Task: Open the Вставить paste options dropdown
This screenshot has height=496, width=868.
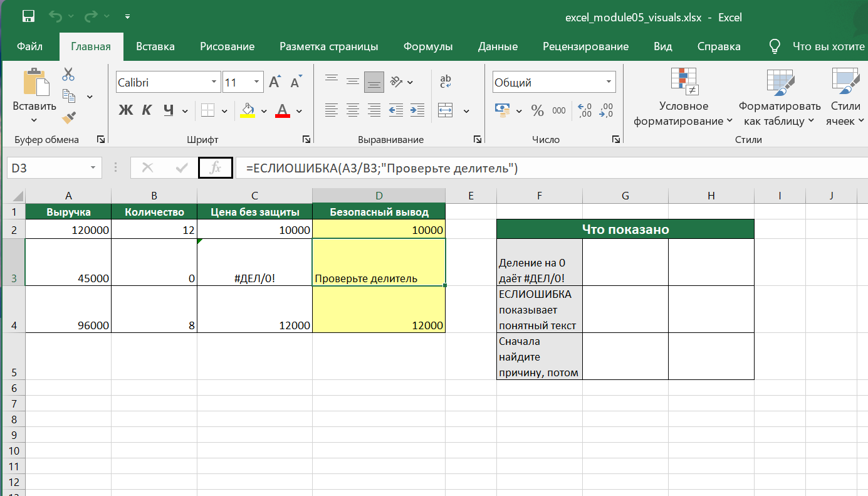Action: [x=34, y=119]
